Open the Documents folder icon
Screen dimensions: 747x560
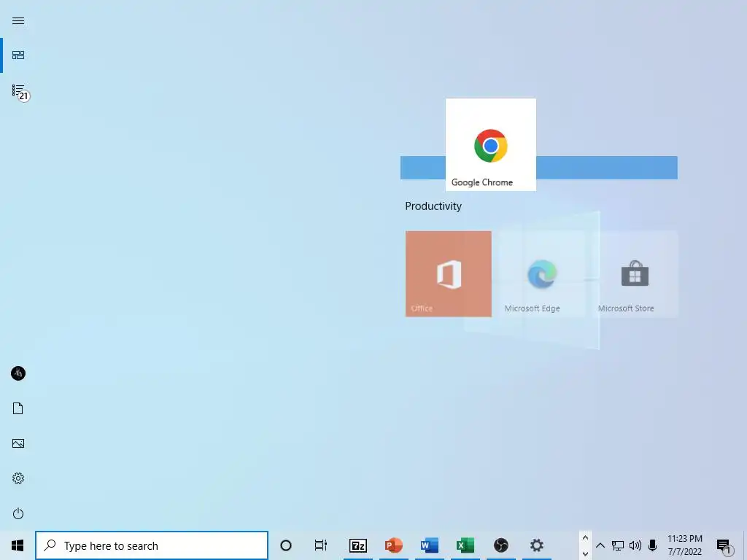(x=18, y=408)
